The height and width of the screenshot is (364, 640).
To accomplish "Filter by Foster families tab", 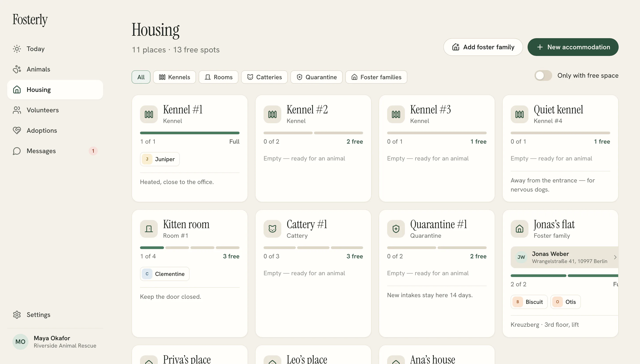I will pos(376,77).
